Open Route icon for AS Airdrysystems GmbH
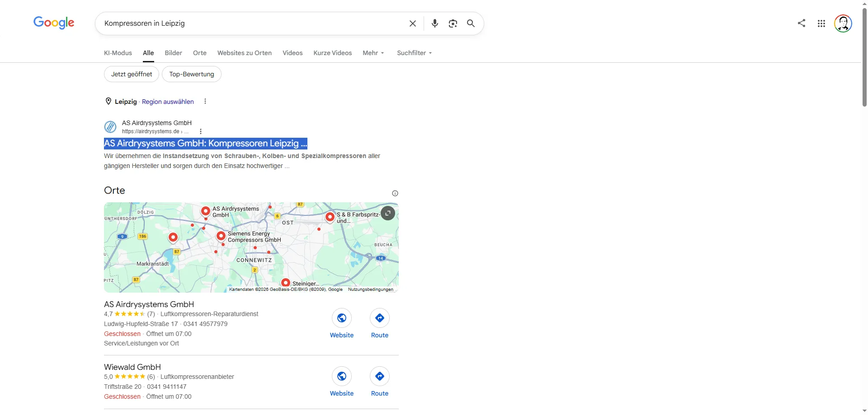The width and height of the screenshot is (868, 415). 380,318
